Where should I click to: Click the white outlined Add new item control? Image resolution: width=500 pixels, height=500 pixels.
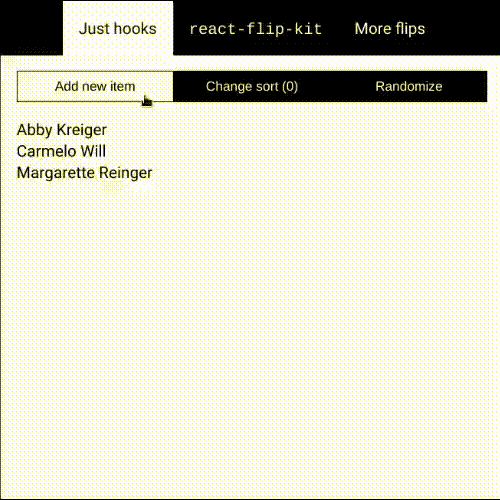[95, 86]
